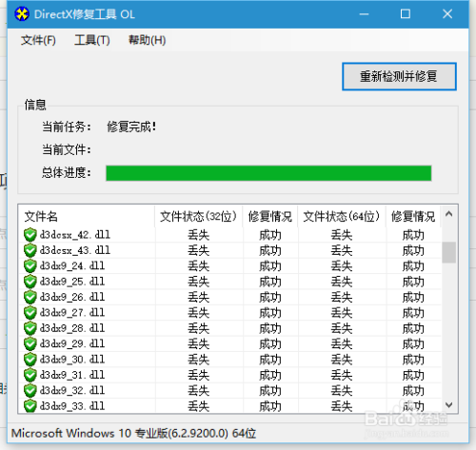Screen dimensions: 476x450
Task: Open the 工具(T) menu
Action: coord(92,40)
